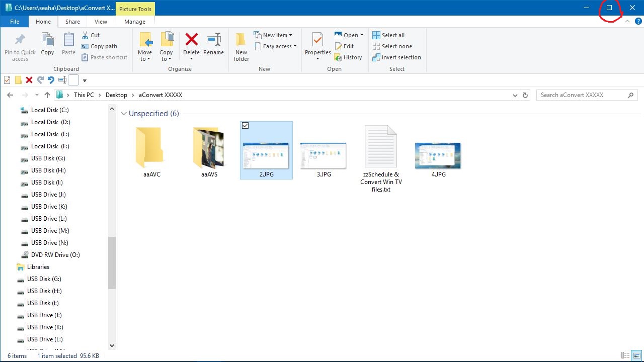
Task: Show previous locations dropdown in address bar
Action: coord(515,95)
